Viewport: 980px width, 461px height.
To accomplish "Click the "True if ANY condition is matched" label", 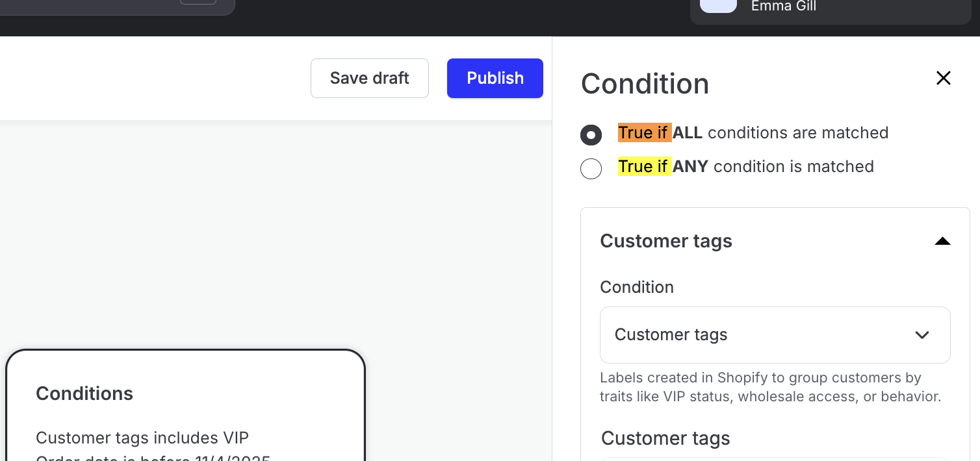I will click(x=745, y=167).
